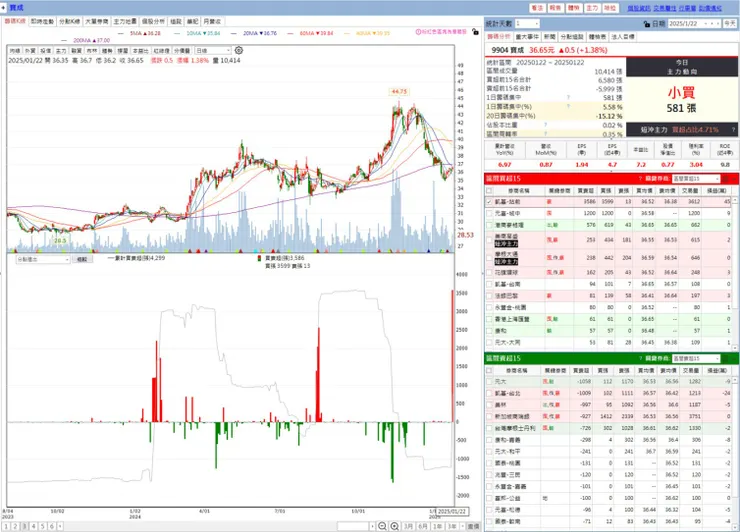This screenshot has width=740, height=532.
Task: Open the 重大事件 tab
Action: pyautogui.click(x=527, y=37)
